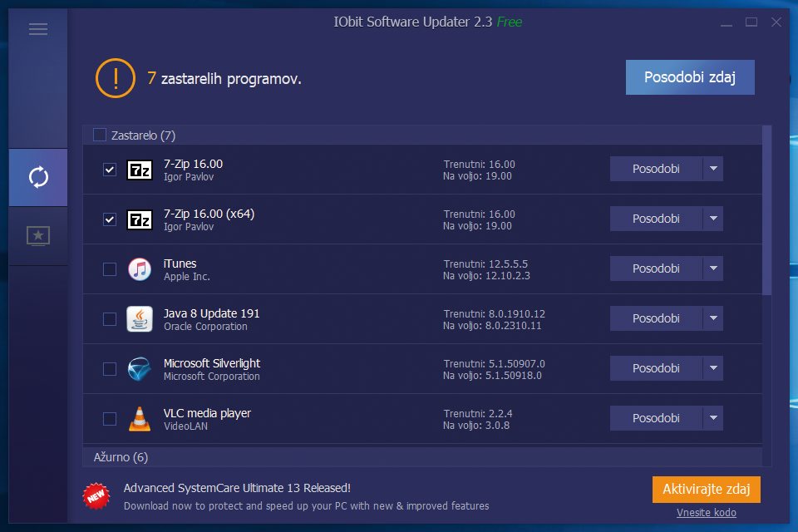Expand the dropdown arrow for VLC media player

713,418
